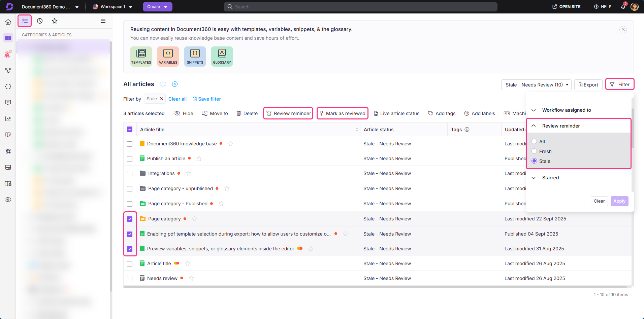Select the Fresh radio button

(x=534, y=151)
